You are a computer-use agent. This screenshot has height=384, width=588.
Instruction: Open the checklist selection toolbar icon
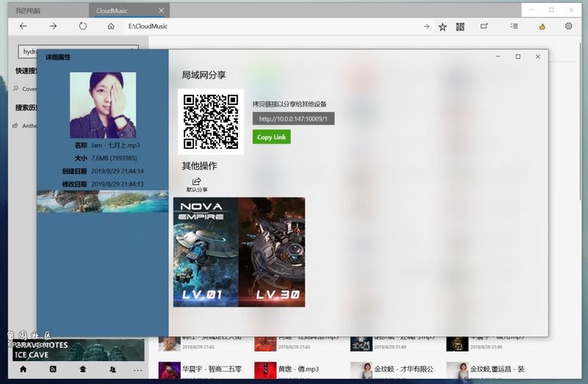514,26
